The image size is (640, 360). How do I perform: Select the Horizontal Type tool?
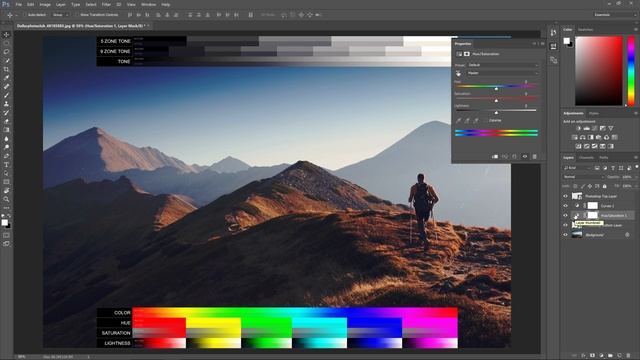tap(6, 164)
